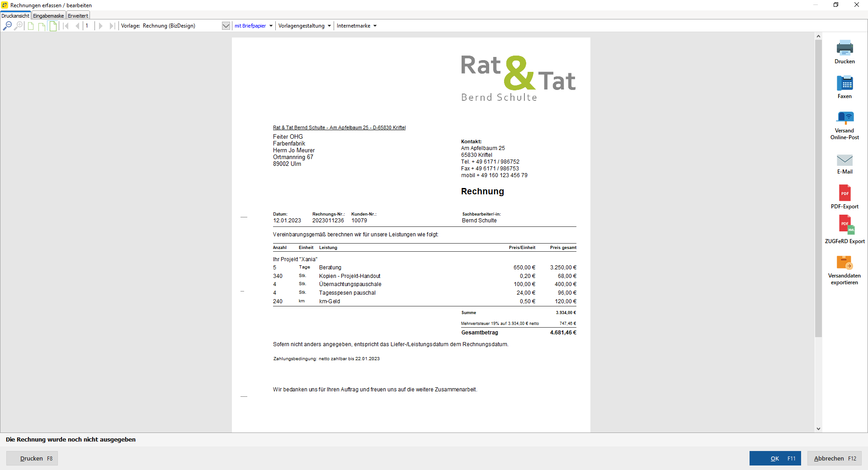Click the 'Zahlungsbedingung' payment terms line

326,359
